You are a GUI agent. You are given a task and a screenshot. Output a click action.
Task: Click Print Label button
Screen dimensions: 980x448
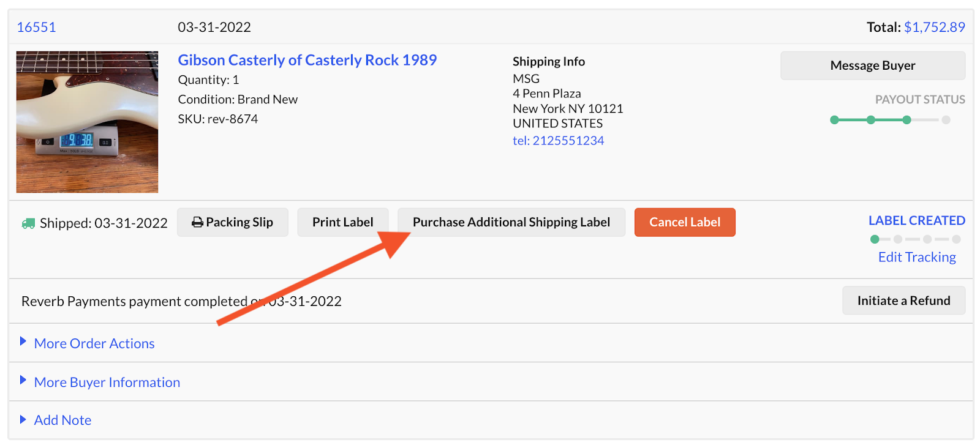(x=342, y=222)
